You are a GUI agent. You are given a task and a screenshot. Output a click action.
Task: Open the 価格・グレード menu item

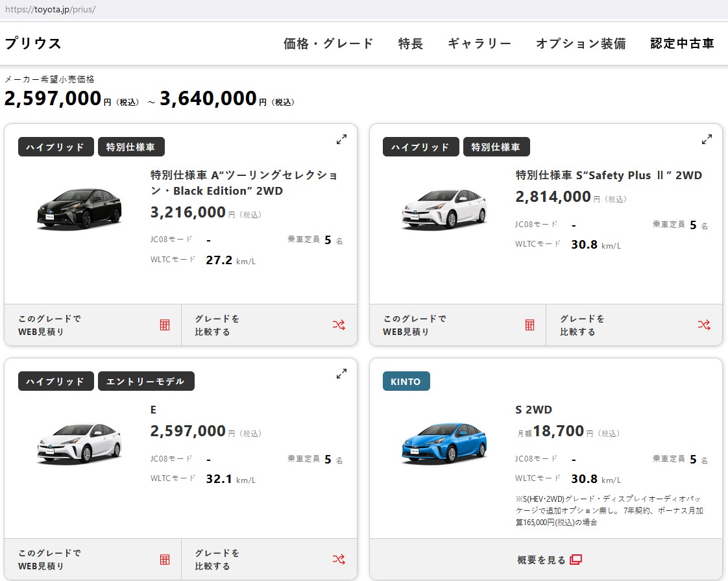(328, 43)
